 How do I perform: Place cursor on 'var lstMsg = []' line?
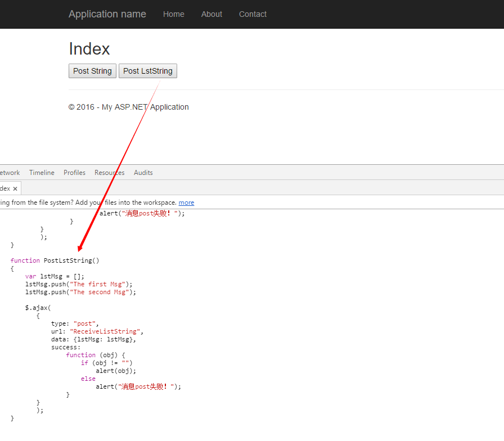click(x=55, y=276)
